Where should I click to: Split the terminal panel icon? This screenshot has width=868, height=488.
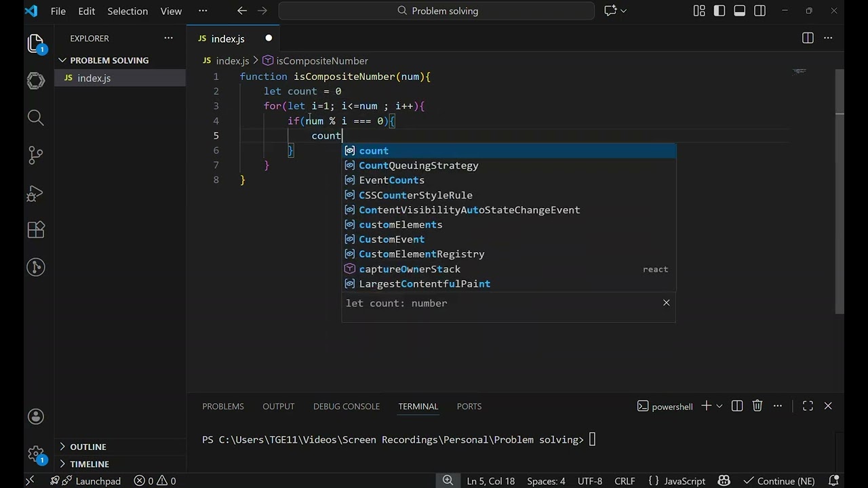click(737, 406)
